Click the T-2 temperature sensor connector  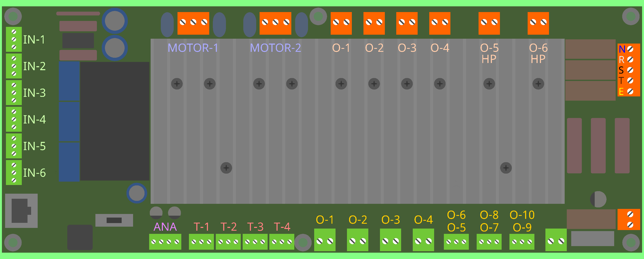coord(228,241)
